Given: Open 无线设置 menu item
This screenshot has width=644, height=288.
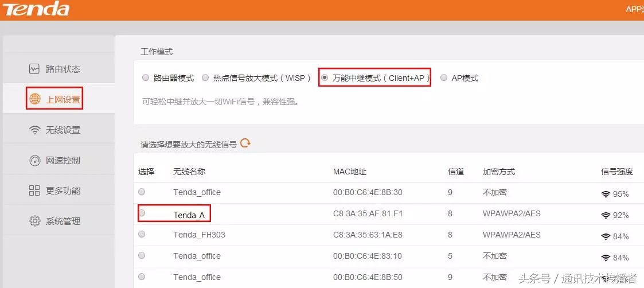Looking at the screenshot, I should coord(58,129).
